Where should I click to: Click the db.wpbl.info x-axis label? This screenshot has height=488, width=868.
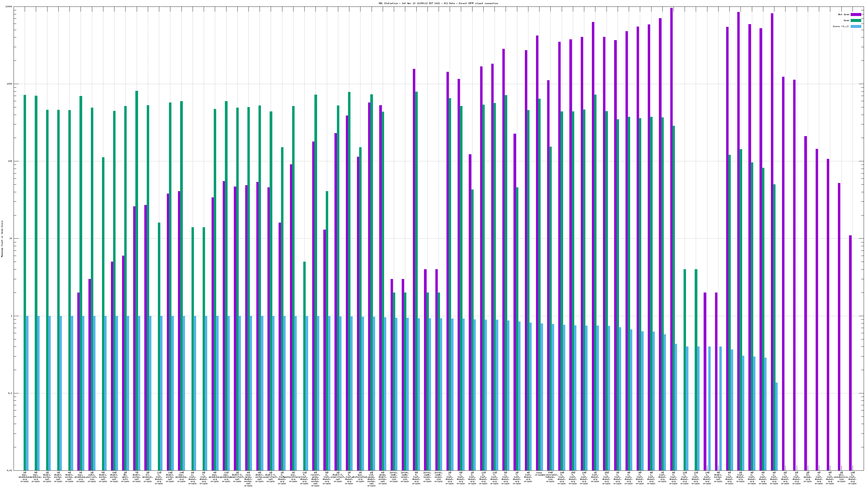click(125, 477)
